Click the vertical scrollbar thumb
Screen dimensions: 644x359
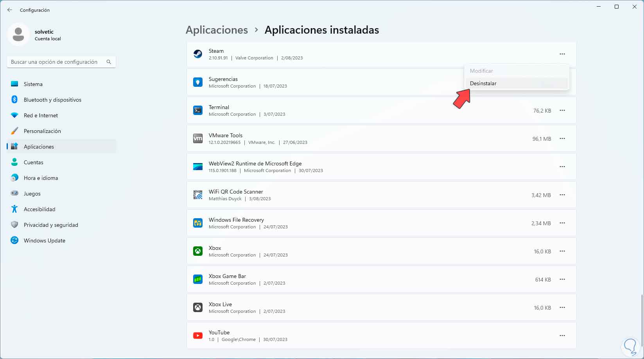tap(642, 320)
